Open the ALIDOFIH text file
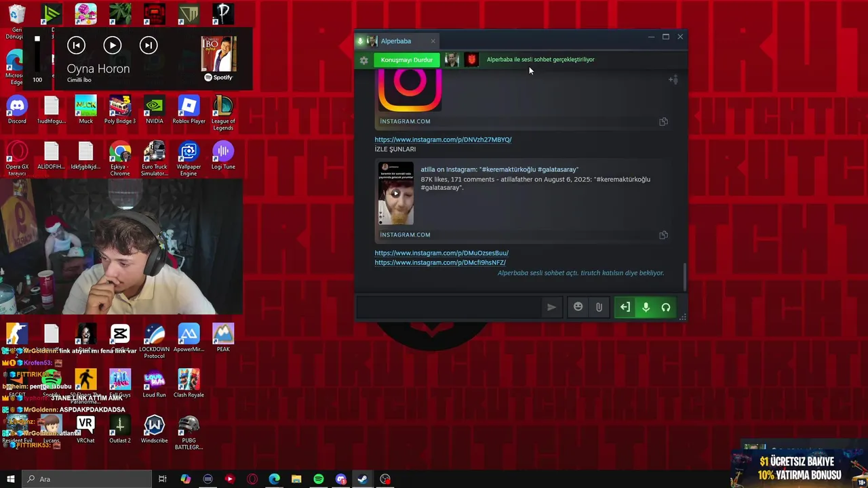This screenshot has height=488, width=868. [x=52, y=156]
